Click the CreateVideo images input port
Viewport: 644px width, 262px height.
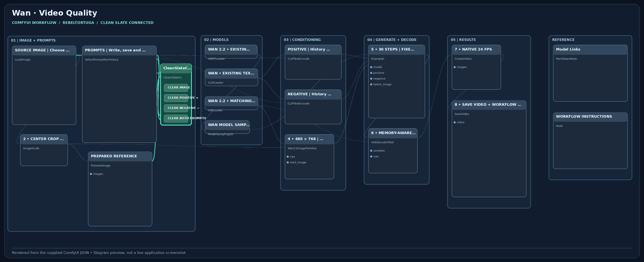(x=454, y=67)
